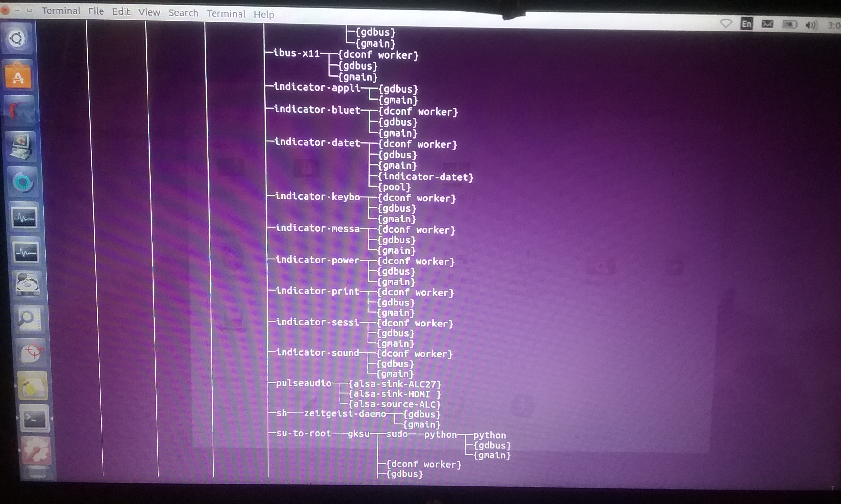Image resolution: width=841 pixels, height=504 pixels.
Task: Open the red crosshair launcher icon
Action: [32, 352]
